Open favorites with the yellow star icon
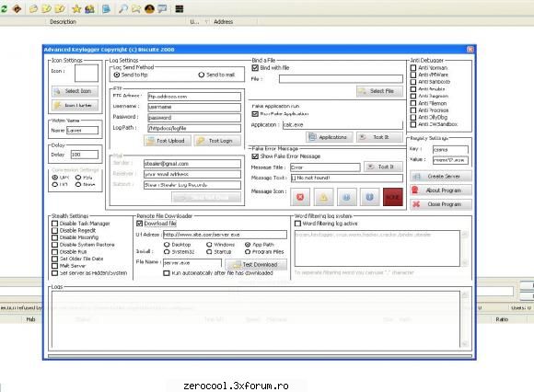This screenshot has height=392, width=534. [76, 8]
